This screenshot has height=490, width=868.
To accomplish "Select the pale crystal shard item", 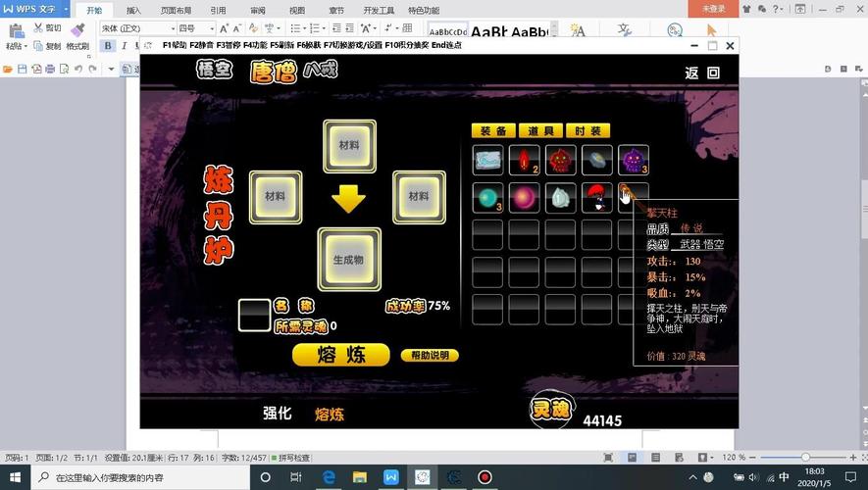I will [560, 197].
